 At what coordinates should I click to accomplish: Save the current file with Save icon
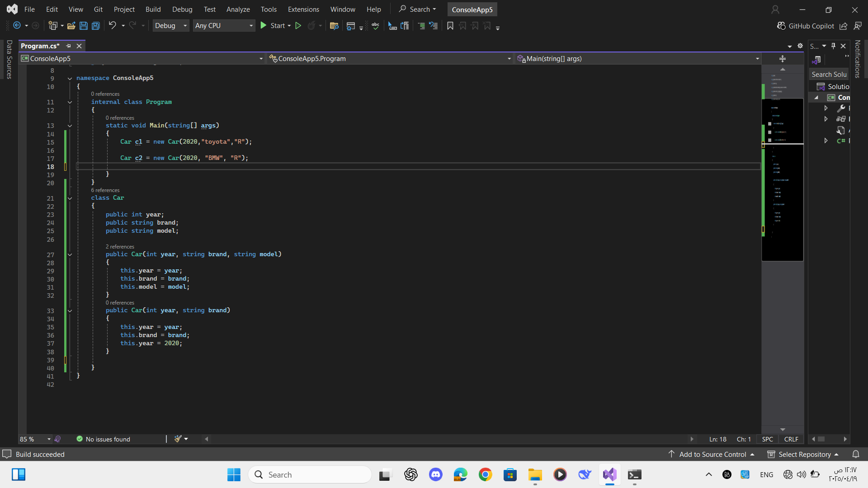click(84, 26)
